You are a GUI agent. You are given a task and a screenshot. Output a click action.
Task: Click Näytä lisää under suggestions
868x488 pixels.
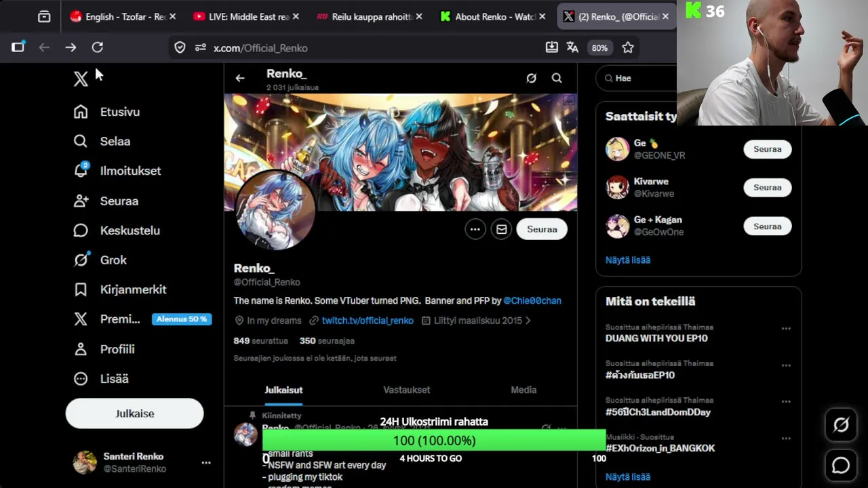[x=628, y=260]
